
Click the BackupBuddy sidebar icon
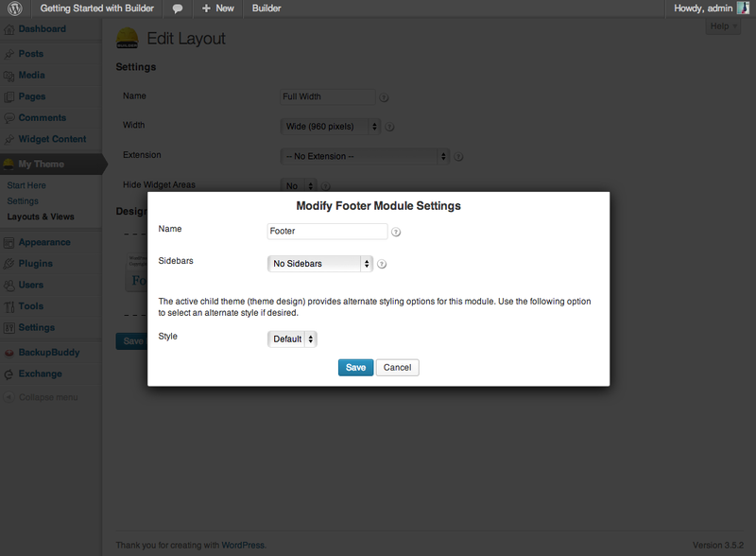(9, 353)
